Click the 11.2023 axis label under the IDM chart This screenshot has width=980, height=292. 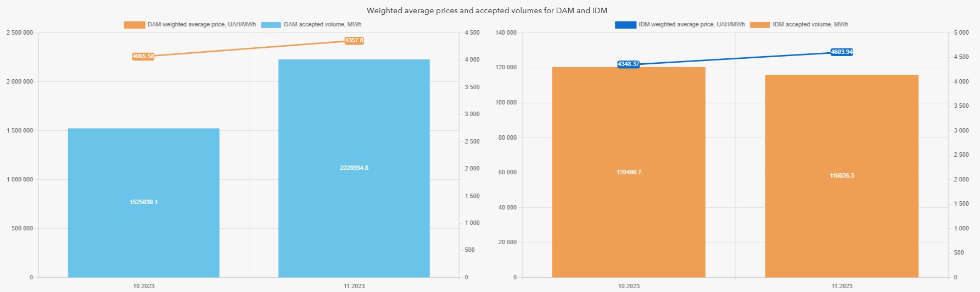(842, 286)
